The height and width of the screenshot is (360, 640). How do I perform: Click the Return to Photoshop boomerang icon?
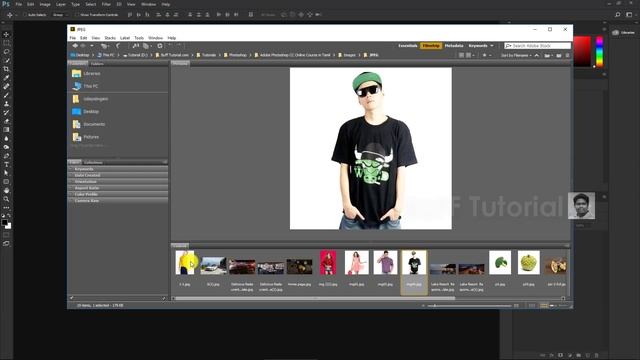[118, 46]
